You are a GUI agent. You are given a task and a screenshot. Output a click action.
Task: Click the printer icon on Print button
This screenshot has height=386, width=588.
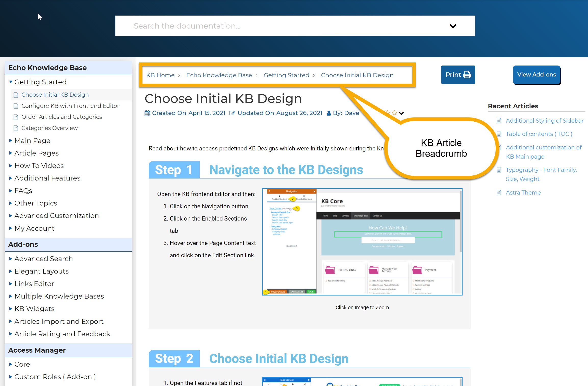click(x=467, y=75)
